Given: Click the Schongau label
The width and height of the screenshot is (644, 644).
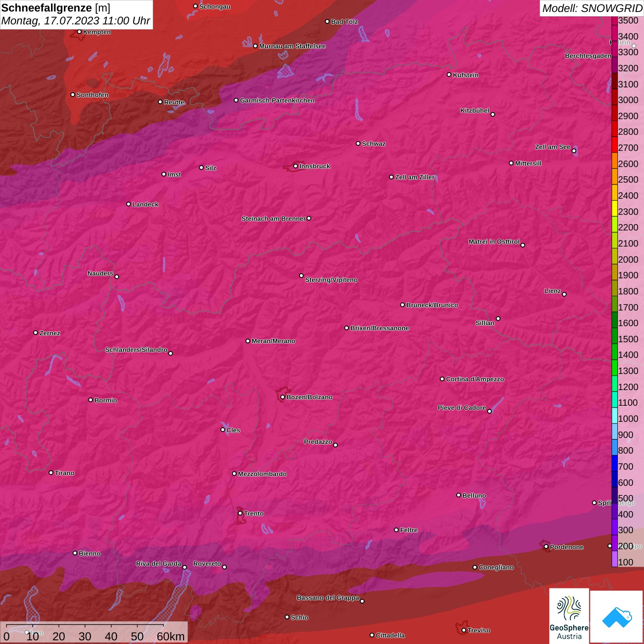Looking at the screenshot, I should pos(215,6).
